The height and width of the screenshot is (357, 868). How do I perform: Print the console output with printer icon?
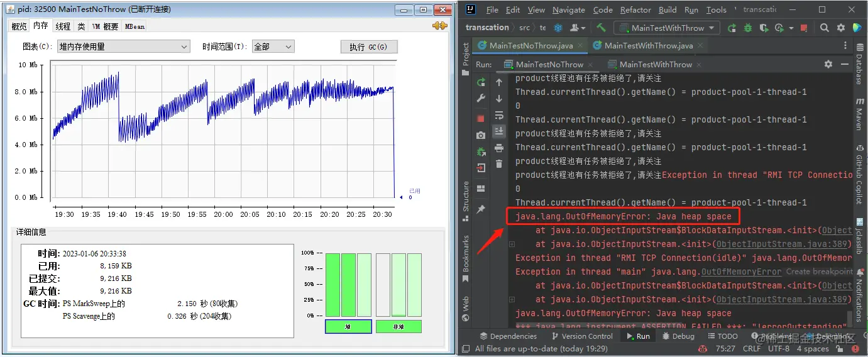[499, 148]
